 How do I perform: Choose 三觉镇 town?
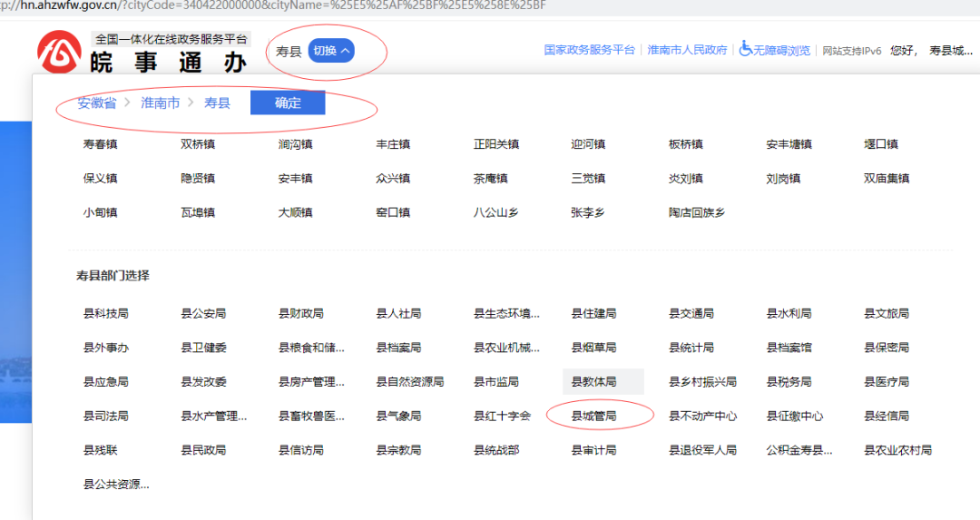click(587, 179)
